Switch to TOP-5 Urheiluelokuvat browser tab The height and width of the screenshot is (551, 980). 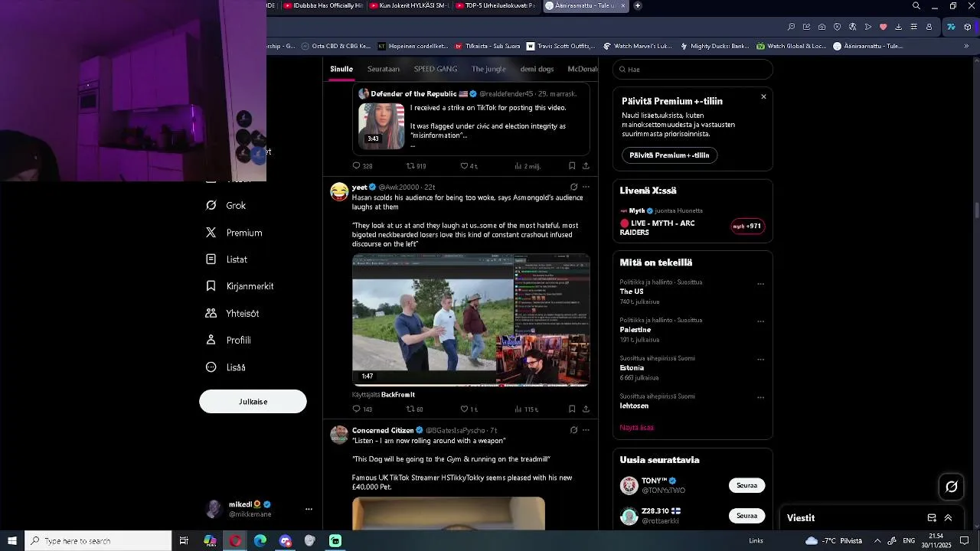496,5
